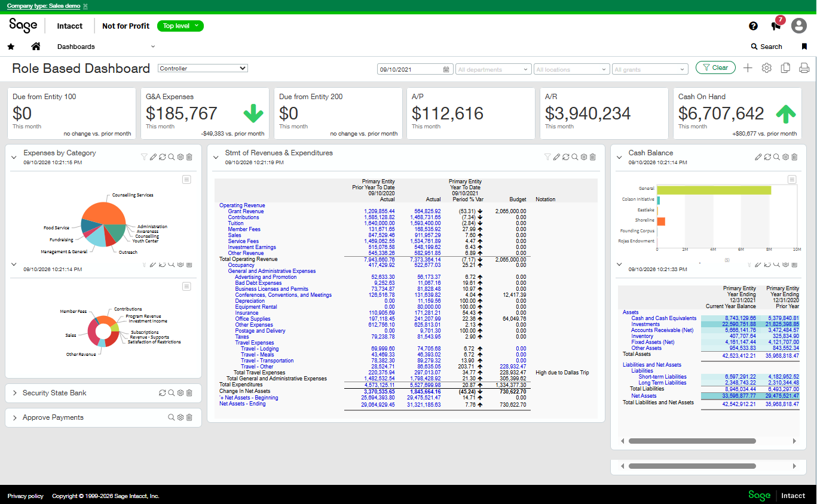Open the help question mark icon
Viewport: 817px width, 504px height.
pos(753,26)
